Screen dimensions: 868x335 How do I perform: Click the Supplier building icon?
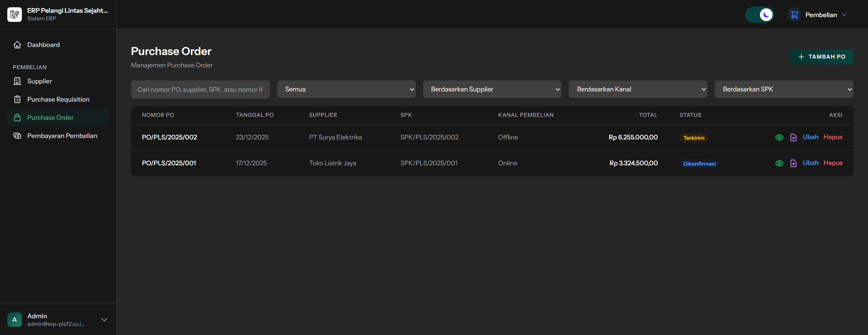[x=17, y=81]
